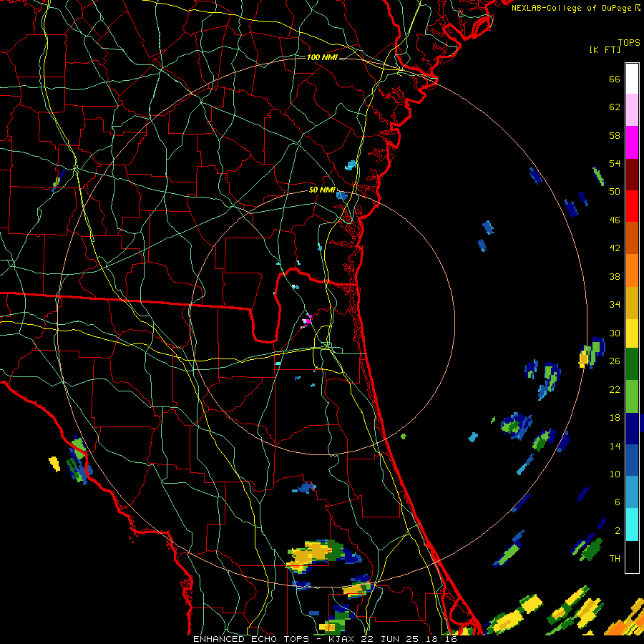The width and height of the screenshot is (644, 644).
Task: Click the legend value "2"
Action: (x=618, y=531)
